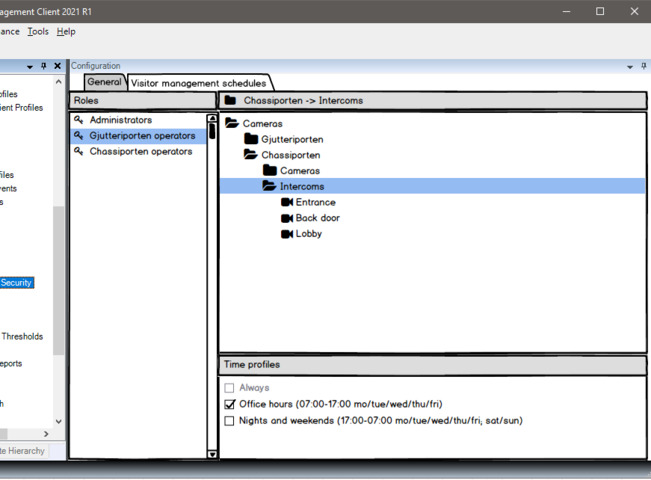Click the Gjutteriporten folder icon in tree
This screenshot has height=480, width=651.
click(251, 139)
